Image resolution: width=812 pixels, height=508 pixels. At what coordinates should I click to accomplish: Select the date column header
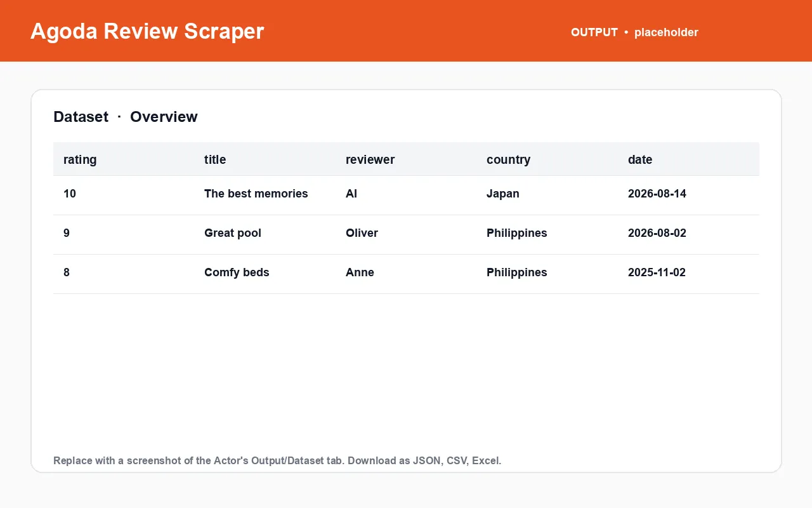point(640,159)
